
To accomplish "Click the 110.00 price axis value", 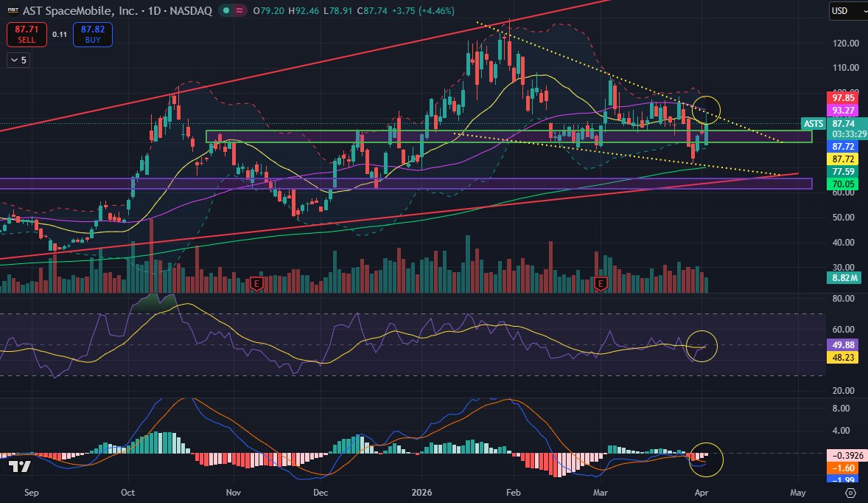I will pyautogui.click(x=846, y=68).
